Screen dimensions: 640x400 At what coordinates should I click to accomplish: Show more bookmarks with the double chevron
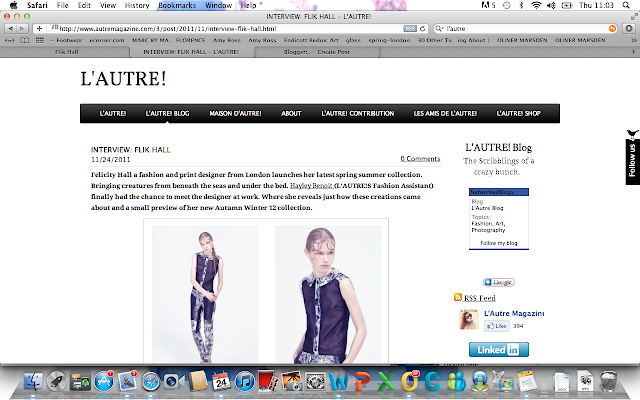(633, 40)
